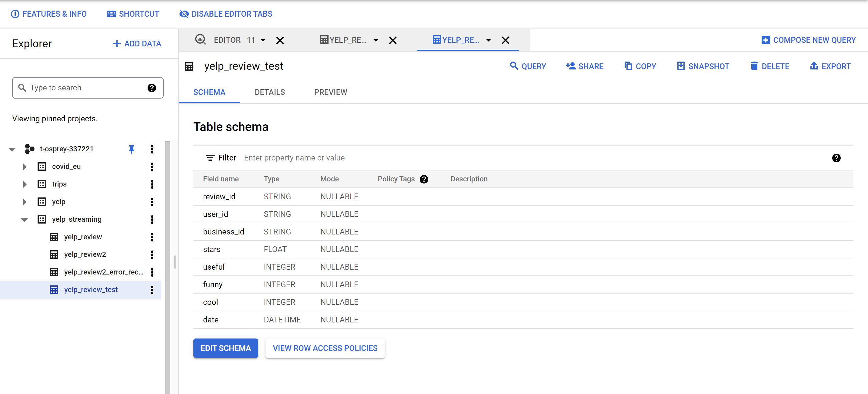The image size is (868, 394).
Task: Click Compose New Query
Action: click(x=808, y=40)
